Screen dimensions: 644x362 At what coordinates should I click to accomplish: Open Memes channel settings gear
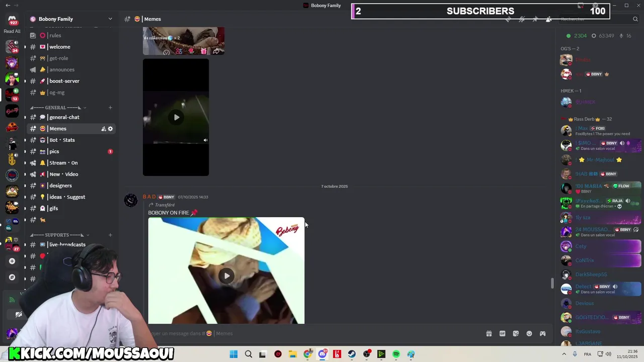[x=111, y=129]
